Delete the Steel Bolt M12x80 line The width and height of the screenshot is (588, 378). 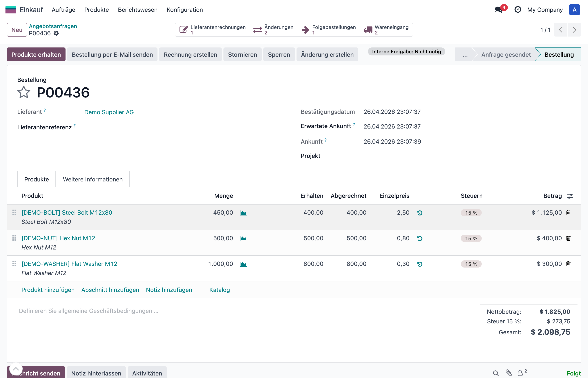568,213
